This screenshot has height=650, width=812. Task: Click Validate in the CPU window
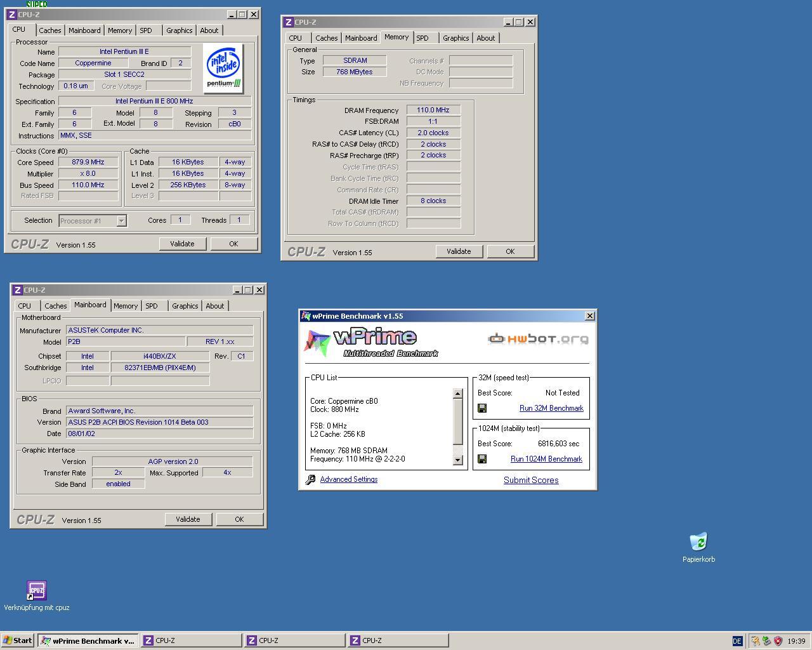[182, 244]
